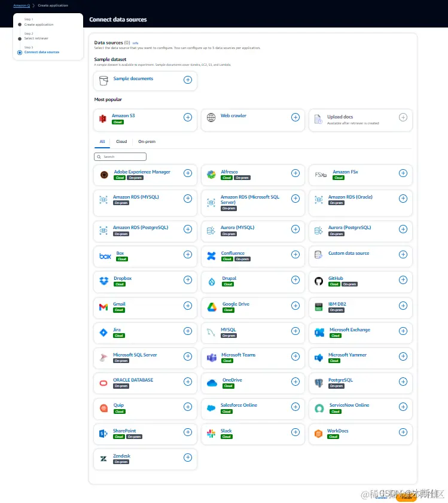Click the Create application breadcrumb text
Image resolution: width=448 pixels, height=503 pixels.
[x=53, y=5]
